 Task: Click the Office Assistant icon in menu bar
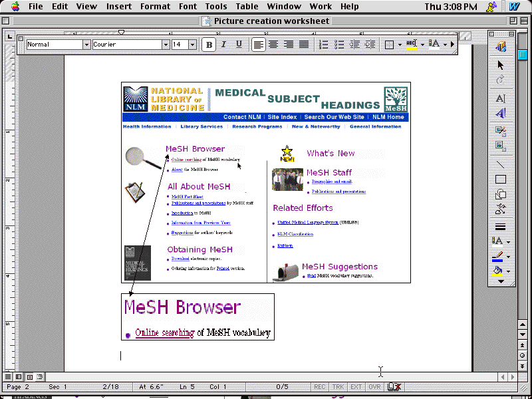(491, 7)
